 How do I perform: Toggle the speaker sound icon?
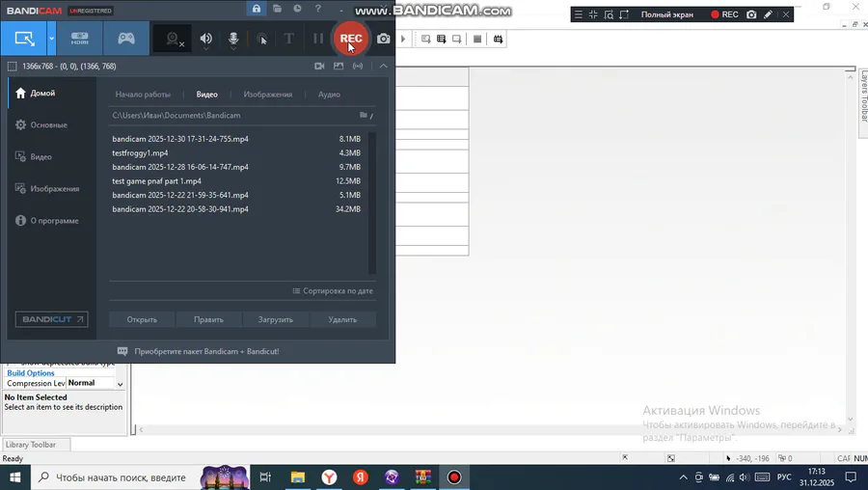206,39
